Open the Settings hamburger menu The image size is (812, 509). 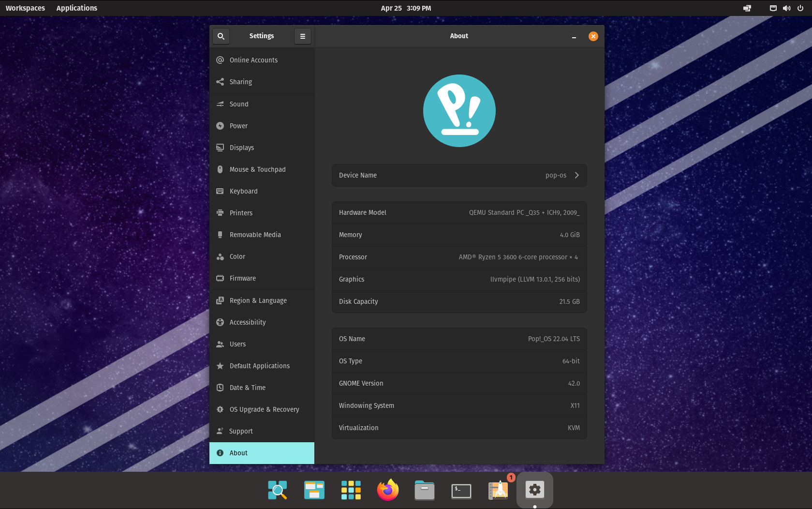(303, 36)
